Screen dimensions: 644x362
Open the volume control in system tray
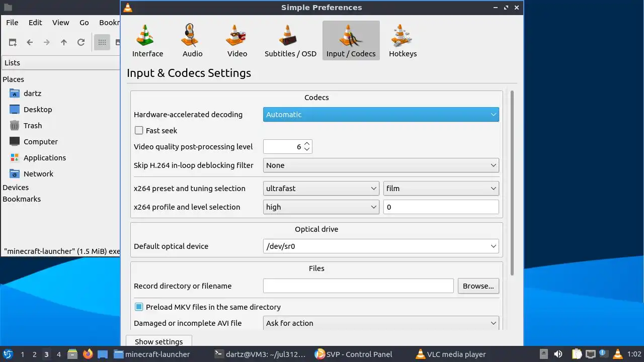(x=558, y=354)
